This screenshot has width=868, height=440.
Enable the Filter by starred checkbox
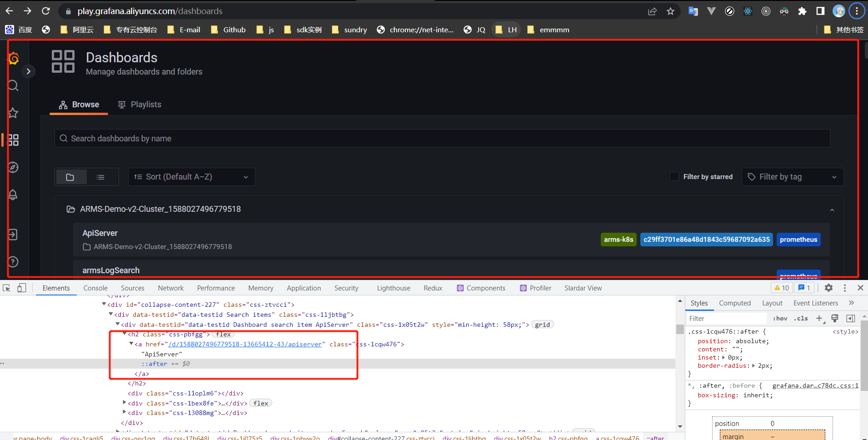coord(674,176)
